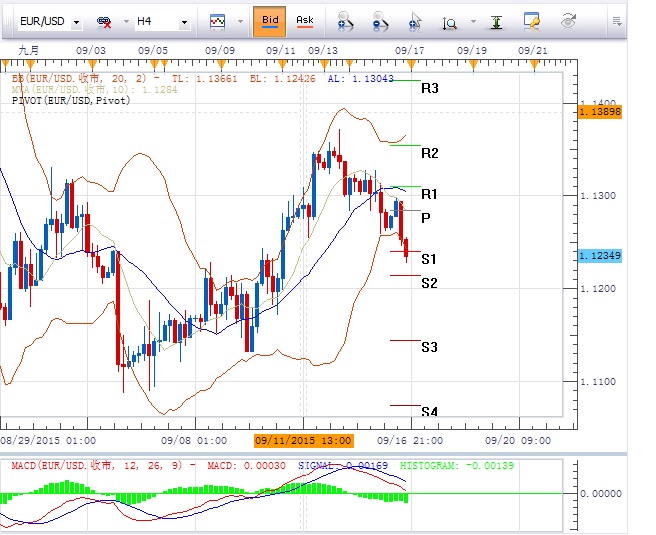Click the S3 support level label

[429, 347]
